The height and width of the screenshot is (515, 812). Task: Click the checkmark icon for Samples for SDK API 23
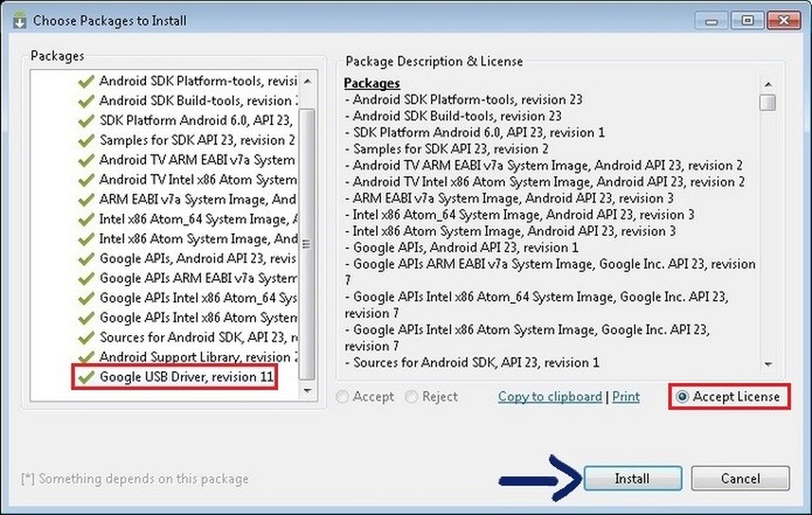click(x=86, y=140)
